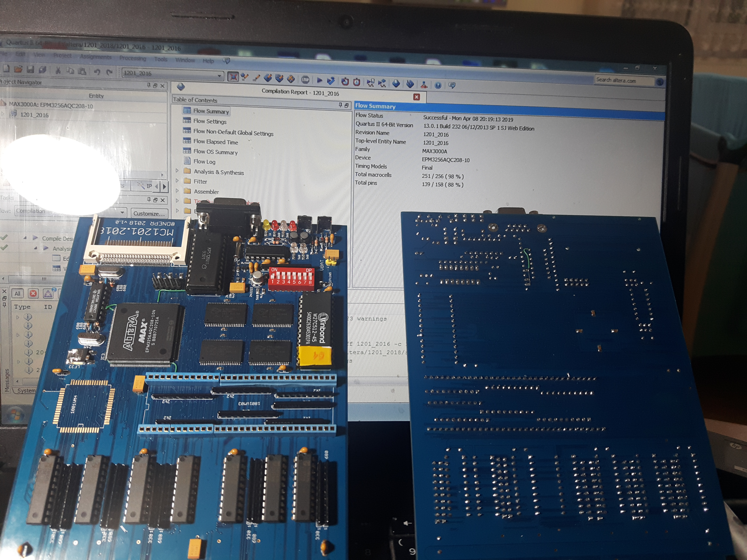Select Flow Elapsed Time in contents

[215, 142]
